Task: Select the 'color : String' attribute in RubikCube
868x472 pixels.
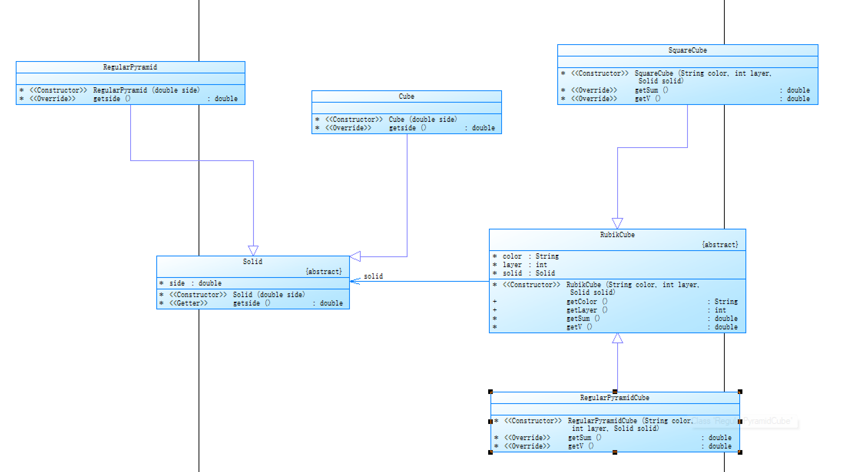Action: [x=530, y=256]
